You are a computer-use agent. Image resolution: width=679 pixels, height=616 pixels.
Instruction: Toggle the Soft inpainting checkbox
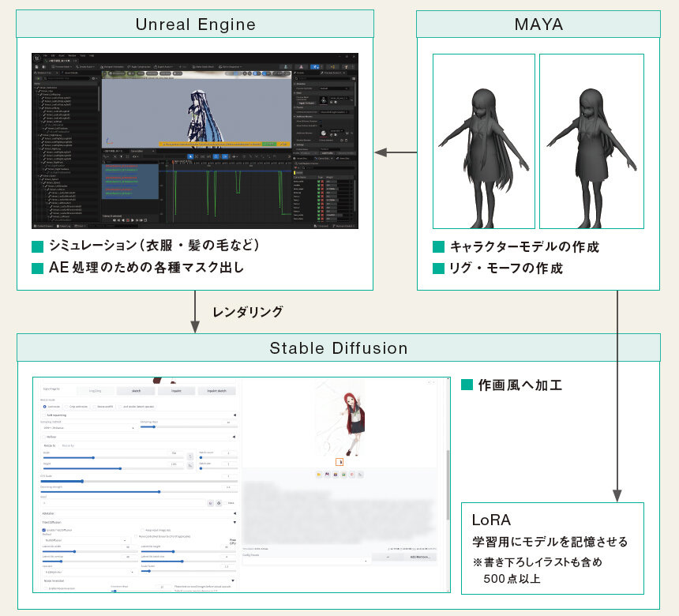coord(43,415)
